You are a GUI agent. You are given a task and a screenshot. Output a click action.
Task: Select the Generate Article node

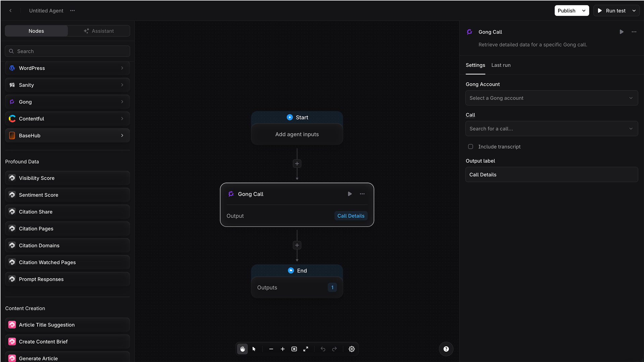click(x=67, y=357)
